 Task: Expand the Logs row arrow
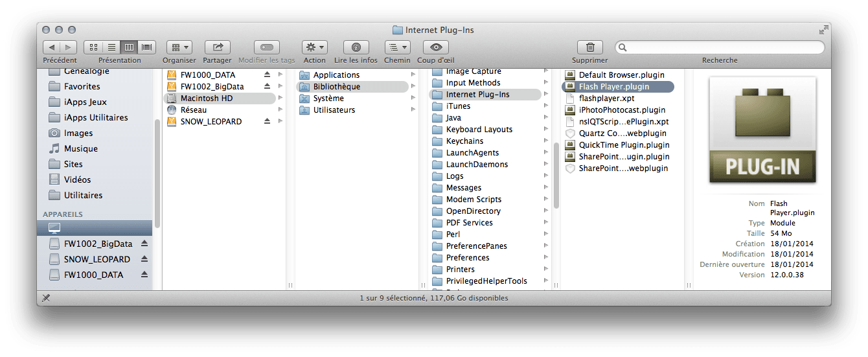[x=546, y=176]
